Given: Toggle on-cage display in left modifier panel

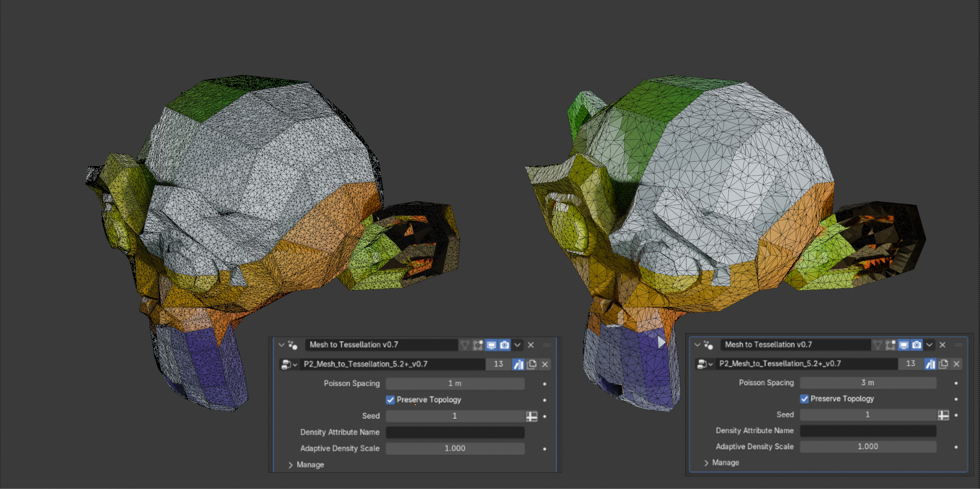Looking at the screenshot, I should coord(465,345).
